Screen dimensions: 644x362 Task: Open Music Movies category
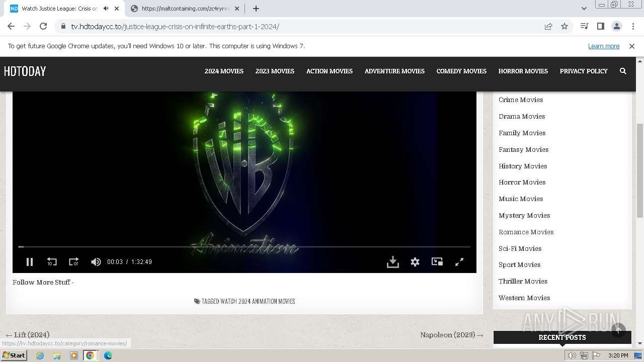tap(521, 199)
